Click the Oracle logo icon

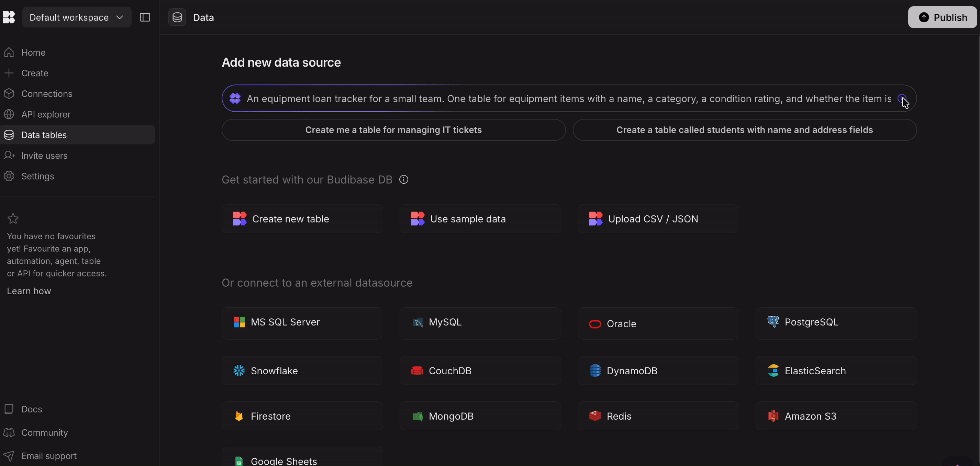[595, 324]
